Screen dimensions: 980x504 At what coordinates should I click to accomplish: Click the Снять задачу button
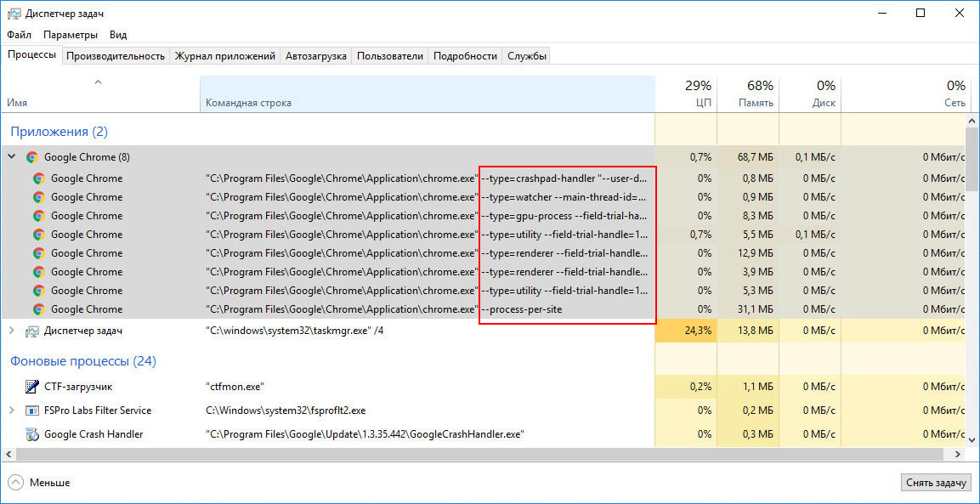(x=937, y=483)
